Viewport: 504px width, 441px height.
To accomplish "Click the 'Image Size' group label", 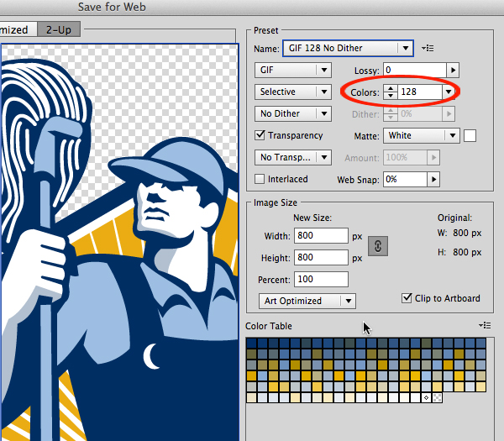I will coord(276,202).
